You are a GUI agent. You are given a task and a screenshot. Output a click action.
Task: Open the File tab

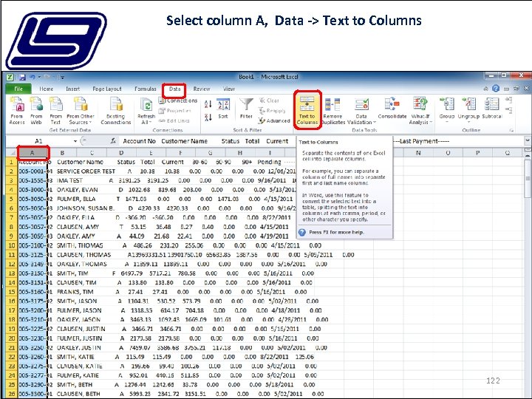tap(18, 89)
